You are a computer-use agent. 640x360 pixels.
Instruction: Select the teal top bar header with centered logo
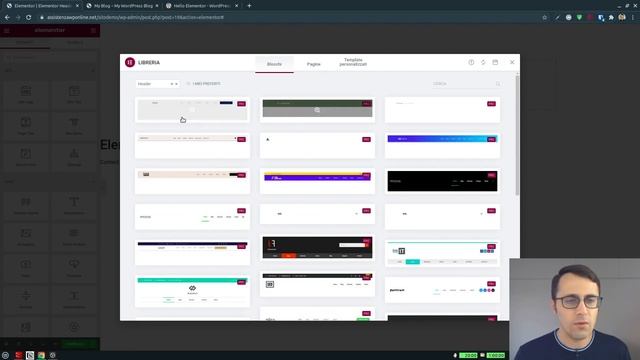point(192,291)
